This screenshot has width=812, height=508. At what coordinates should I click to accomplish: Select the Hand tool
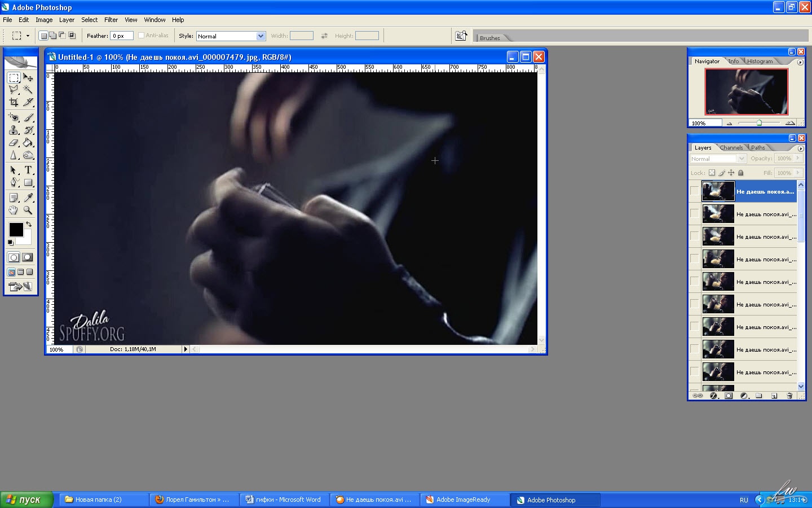point(14,210)
